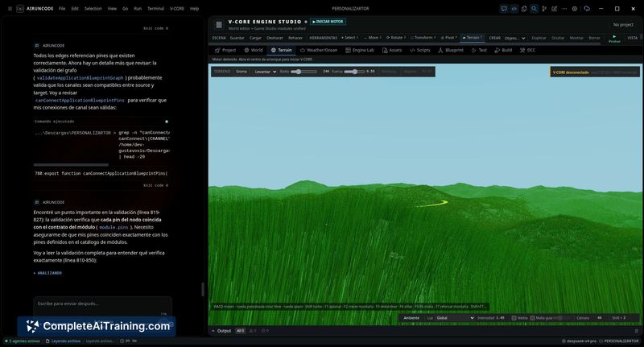Viewport: 644px width, 347px height.
Task: Click the green status dot of executed command
Action: coord(167,122)
